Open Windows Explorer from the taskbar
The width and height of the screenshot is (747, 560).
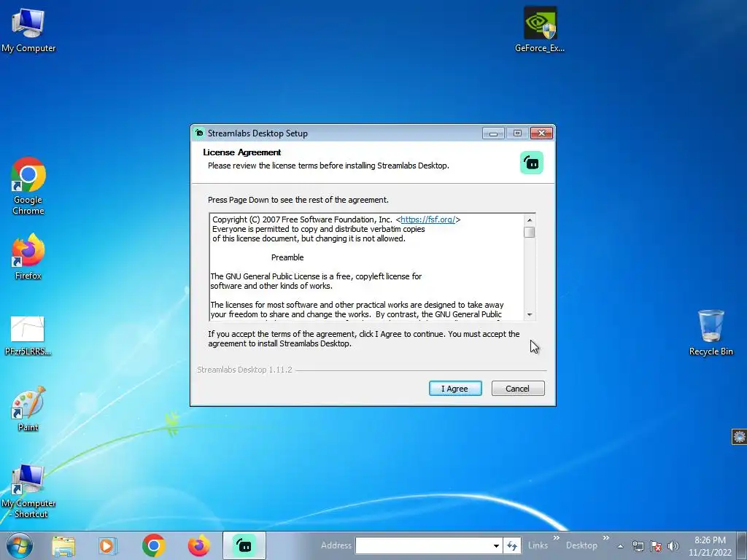point(63,545)
